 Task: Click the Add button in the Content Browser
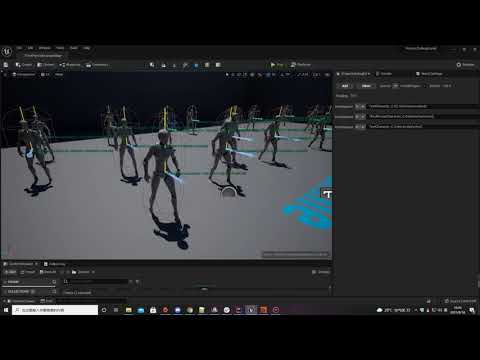[x=10, y=272]
